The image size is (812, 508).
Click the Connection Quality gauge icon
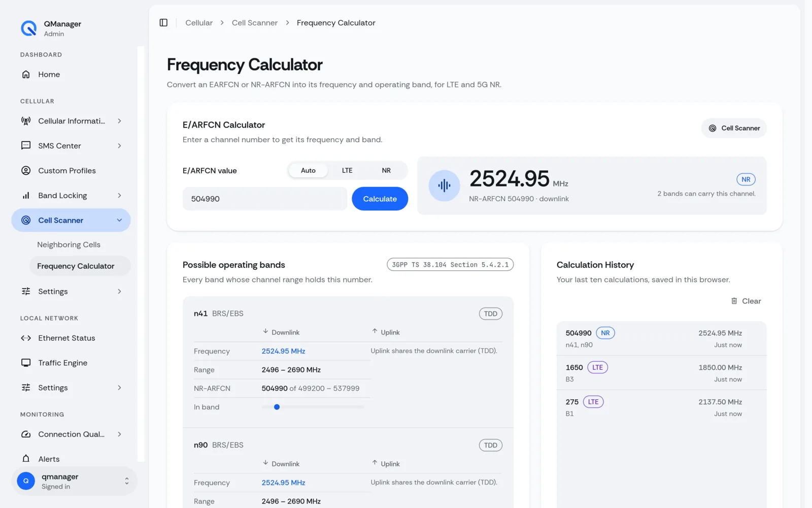26,434
